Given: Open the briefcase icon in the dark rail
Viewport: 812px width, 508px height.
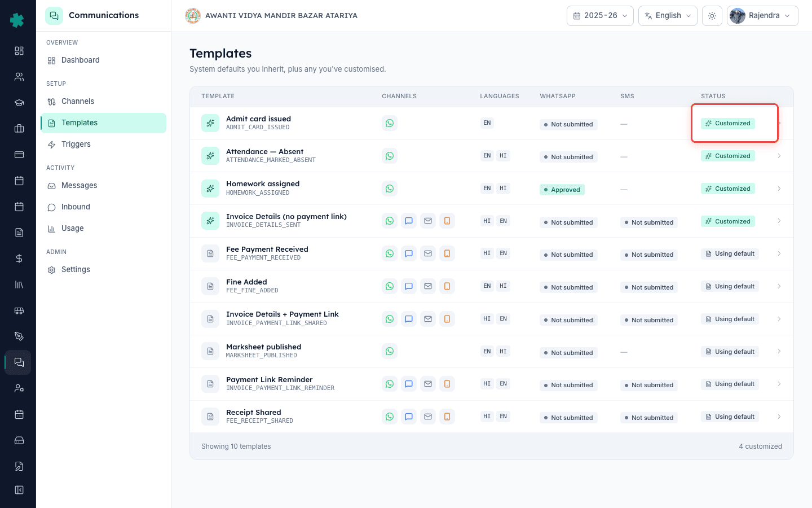Looking at the screenshot, I should pyautogui.click(x=19, y=129).
